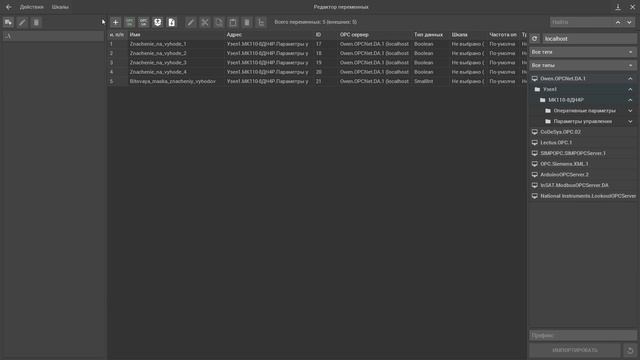The image size is (640, 360).
Task: Click the grey OPC UA icon
Action: (x=144, y=22)
